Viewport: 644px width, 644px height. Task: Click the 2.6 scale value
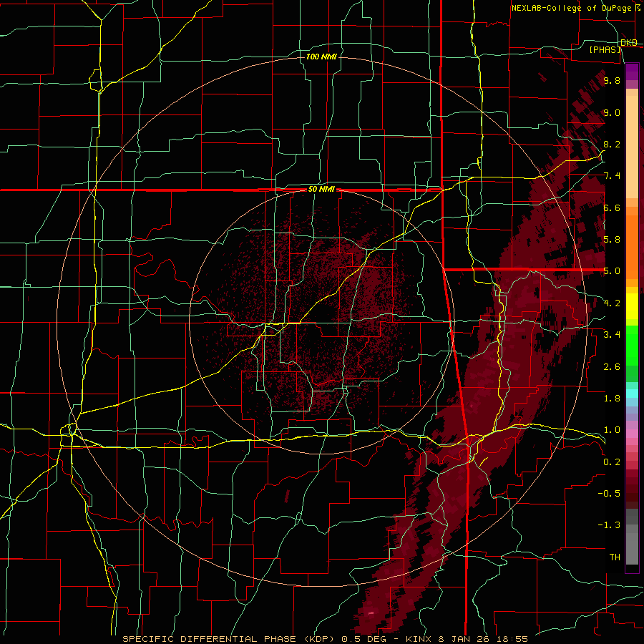pyautogui.click(x=612, y=367)
